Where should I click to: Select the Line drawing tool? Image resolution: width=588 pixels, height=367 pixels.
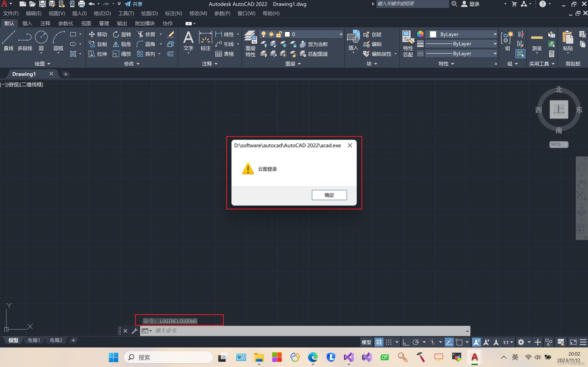pos(8,41)
